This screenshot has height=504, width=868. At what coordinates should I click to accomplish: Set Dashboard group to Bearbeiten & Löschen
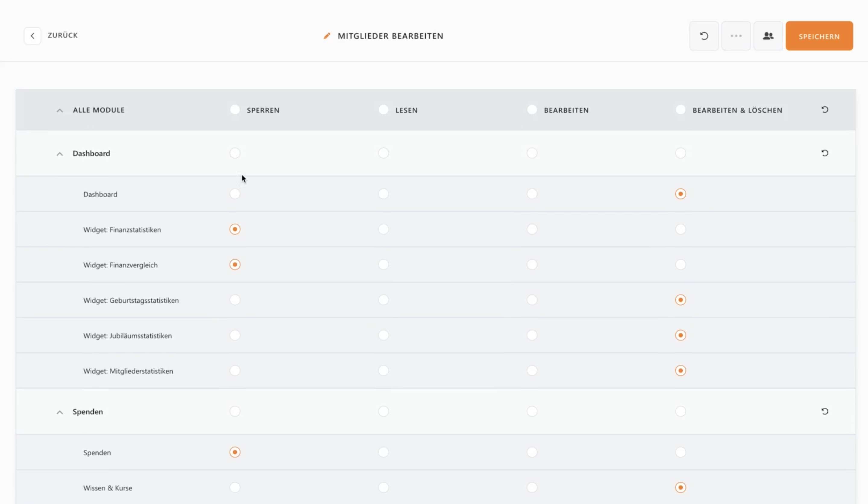(x=681, y=153)
